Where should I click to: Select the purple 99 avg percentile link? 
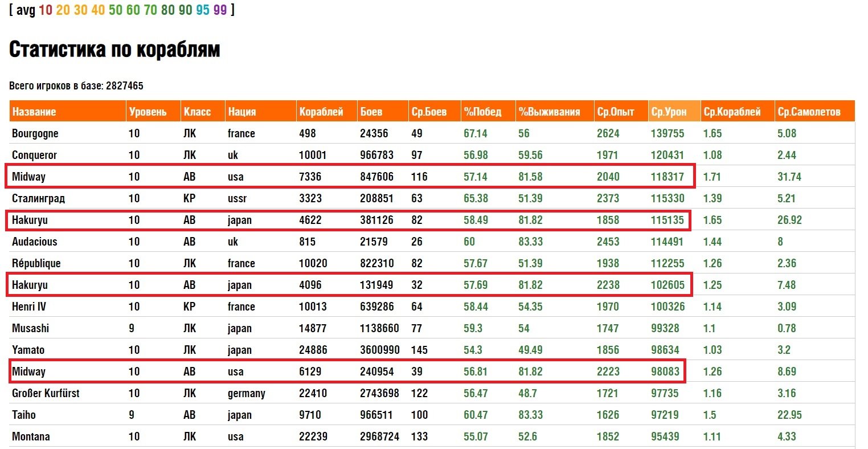[220, 10]
